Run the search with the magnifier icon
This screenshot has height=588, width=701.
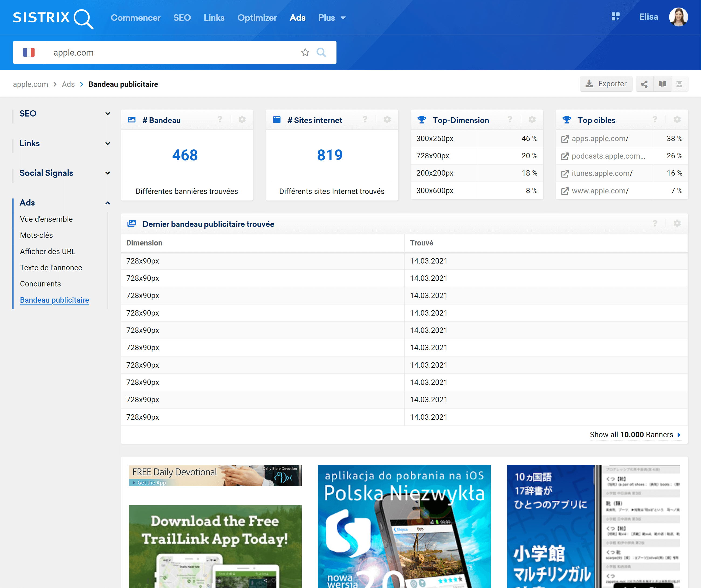pyautogui.click(x=321, y=52)
